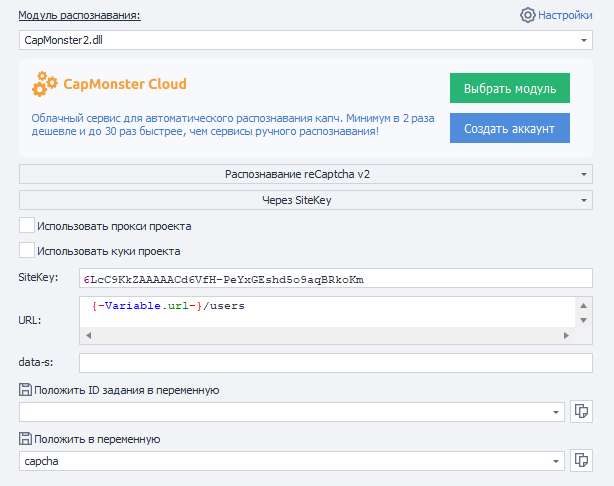Screen dimensions: 614x486
Task: Click the save icon beside Положить ID задания
Action: (25, 390)
